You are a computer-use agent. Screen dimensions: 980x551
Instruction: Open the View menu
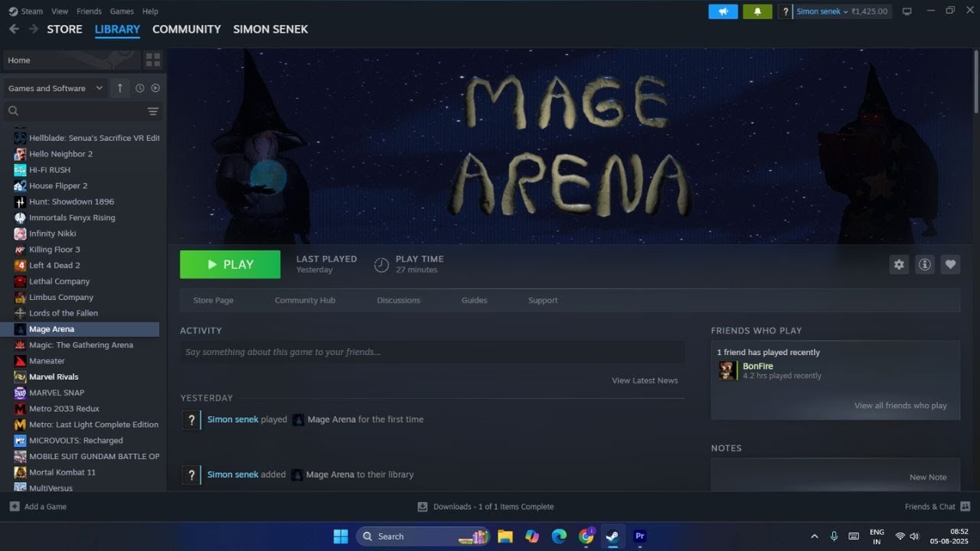click(60, 11)
